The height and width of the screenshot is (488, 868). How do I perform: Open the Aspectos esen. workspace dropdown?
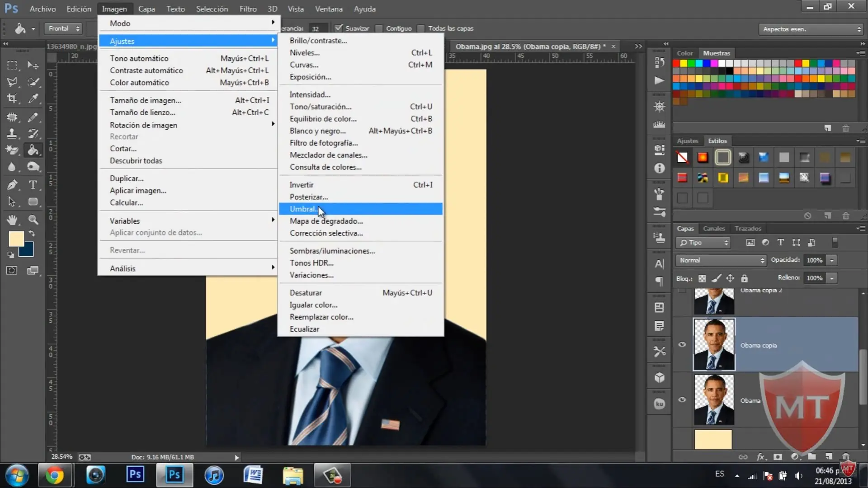coord(811,29)
